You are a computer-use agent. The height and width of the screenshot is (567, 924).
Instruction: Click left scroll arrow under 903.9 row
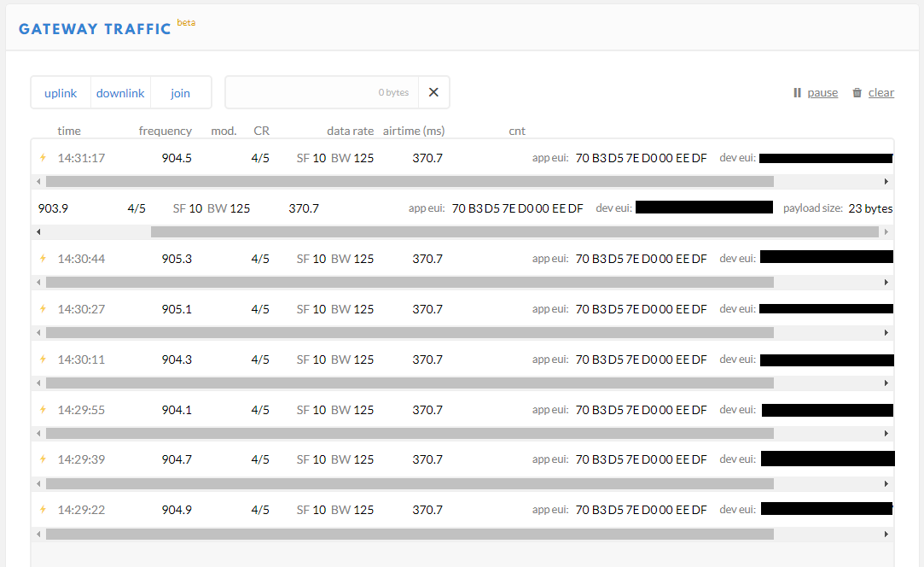click(x=39, y=232)
